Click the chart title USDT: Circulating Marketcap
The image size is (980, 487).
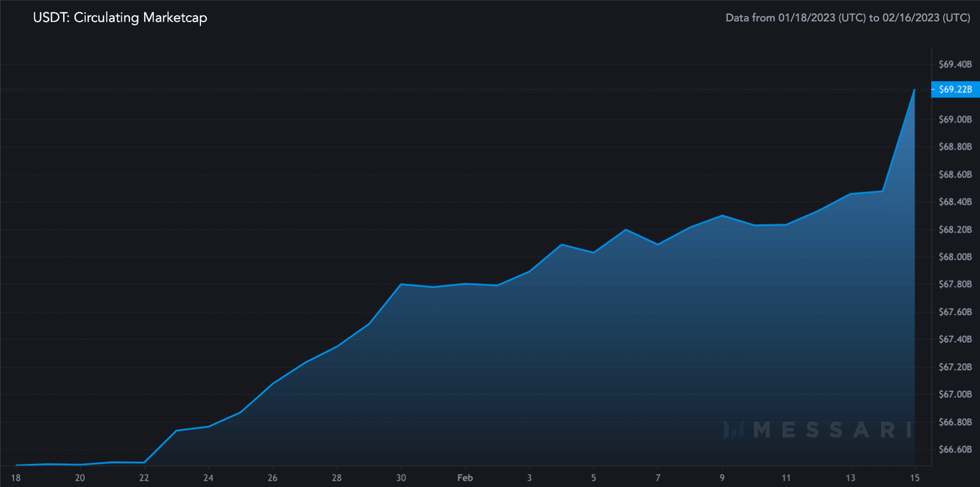(119, 18)
